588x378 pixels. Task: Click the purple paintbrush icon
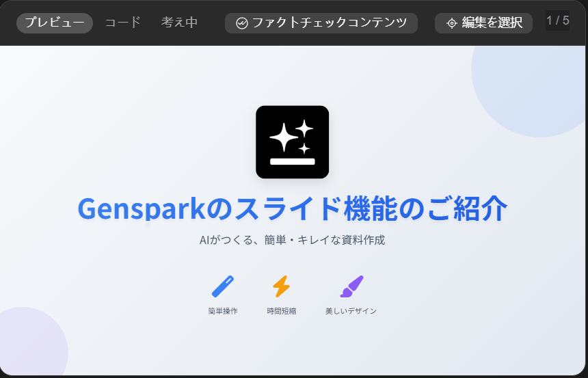[351, 286]
